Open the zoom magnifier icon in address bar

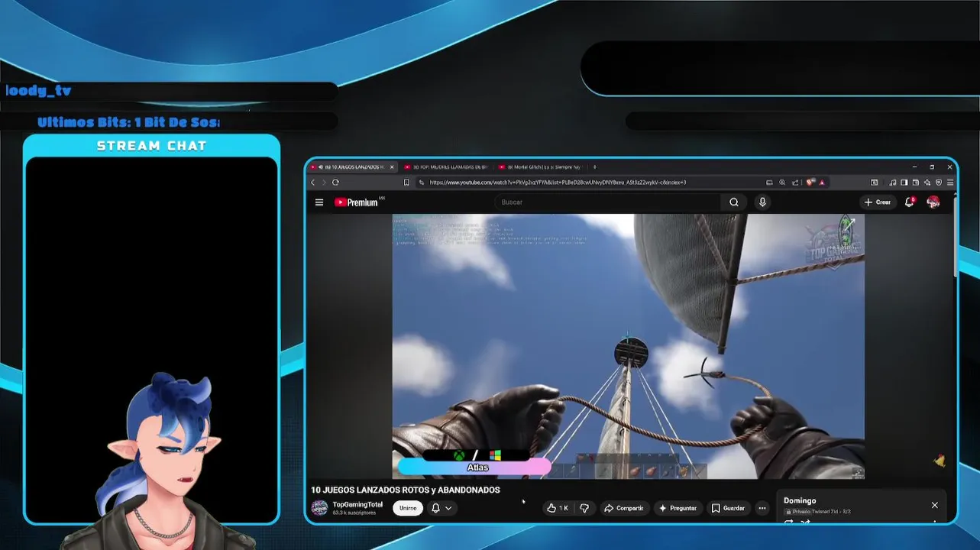click(x=782, y=183)
